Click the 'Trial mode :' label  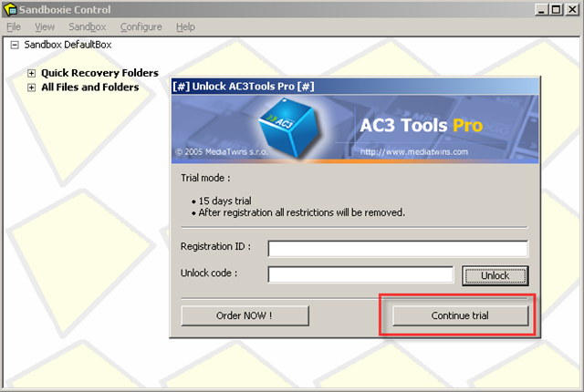click(205, 178)
